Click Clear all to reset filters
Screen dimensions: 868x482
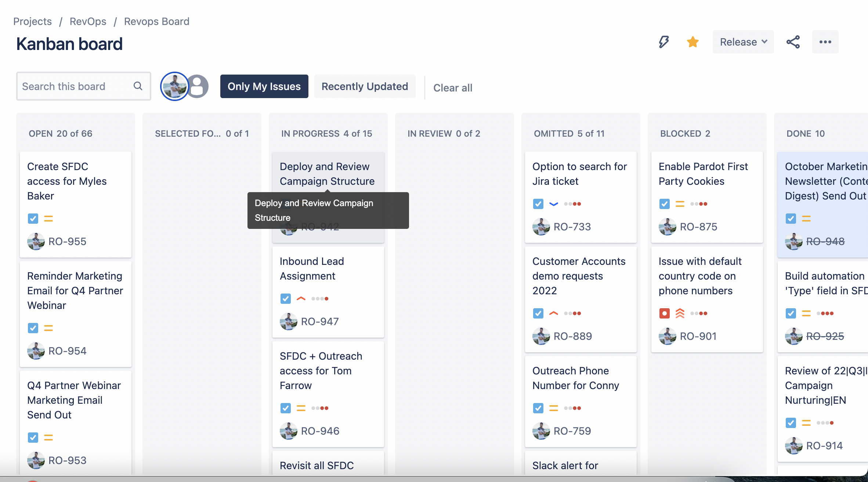tap(453, 87)
